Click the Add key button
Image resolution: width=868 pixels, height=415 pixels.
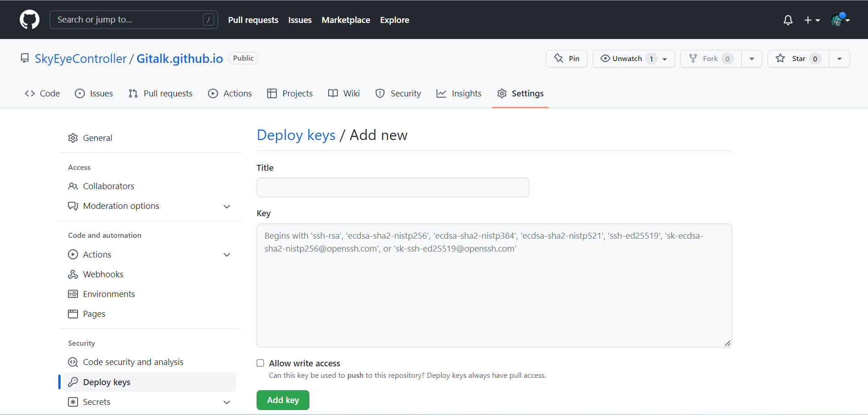[x=283, y=400]
